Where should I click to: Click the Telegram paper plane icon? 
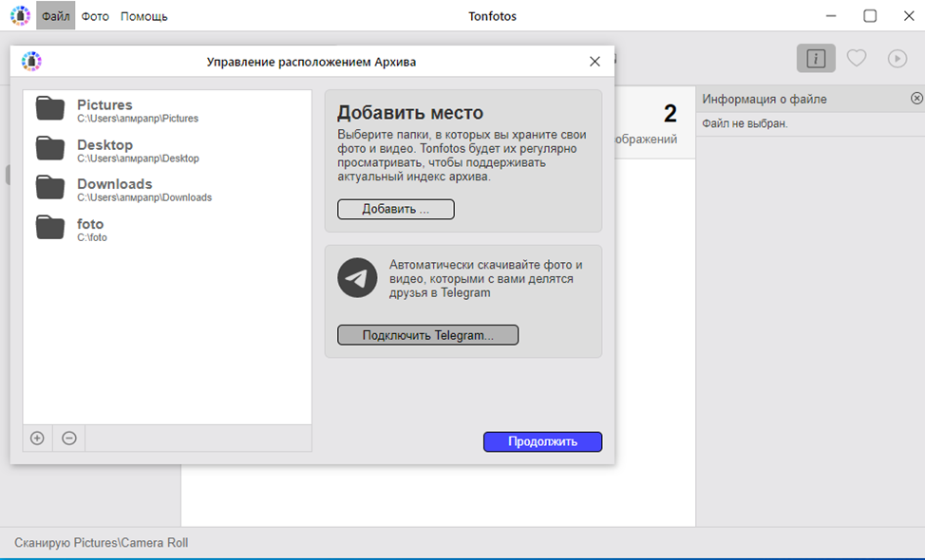pyautogui.click(x=357, y=278)
